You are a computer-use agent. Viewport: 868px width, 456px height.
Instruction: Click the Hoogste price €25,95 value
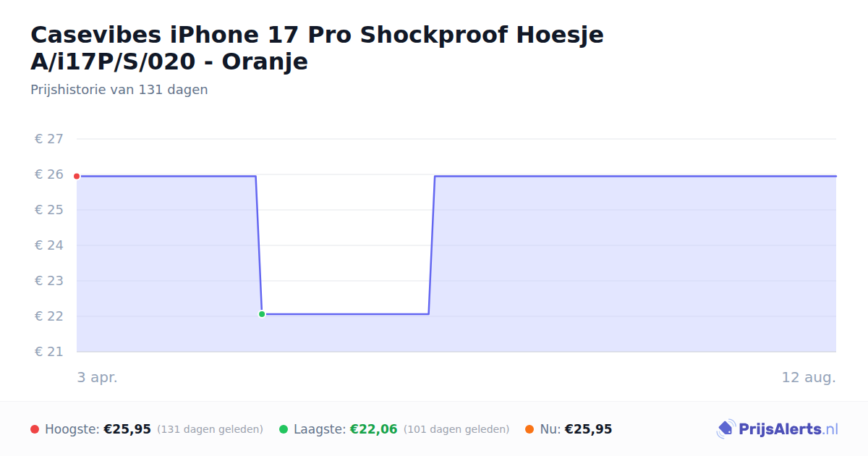(127, 429)
